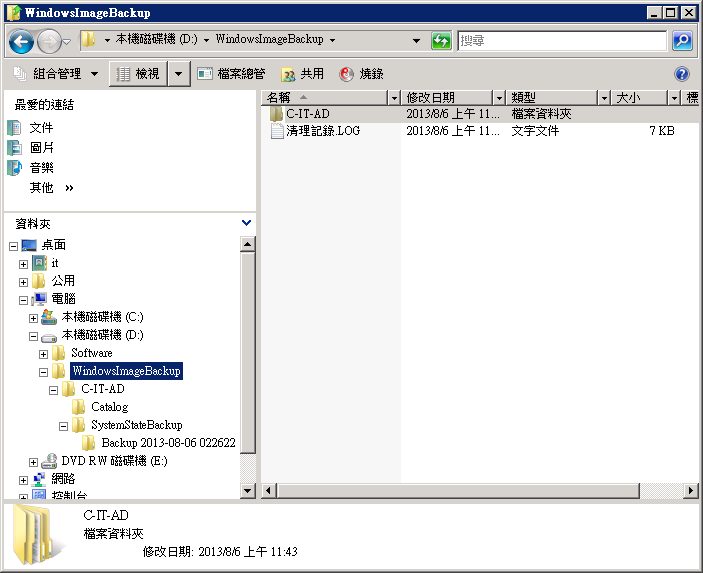Click the green Refresh button
703x573 pixels.
click(x=441, y=41)
